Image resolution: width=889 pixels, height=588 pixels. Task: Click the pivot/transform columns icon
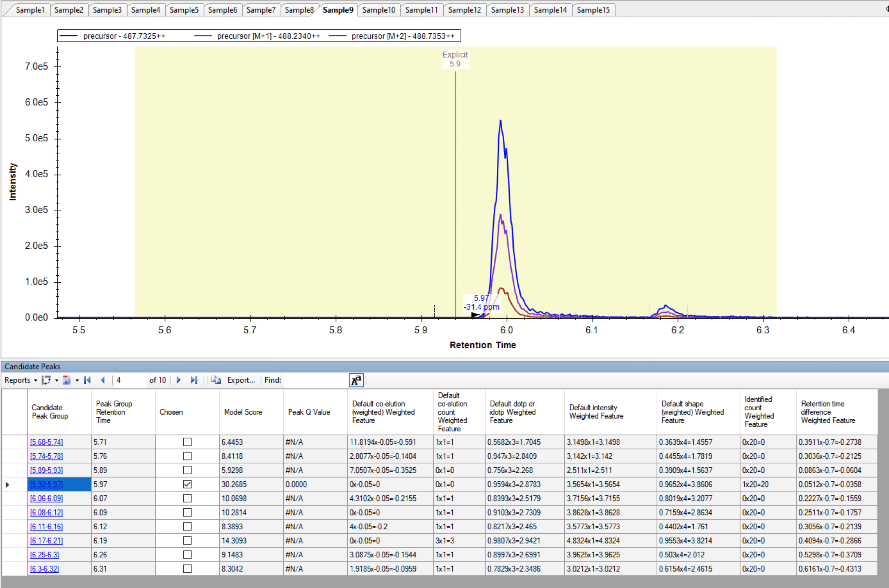pyautogui.click(x=46, y=380)
